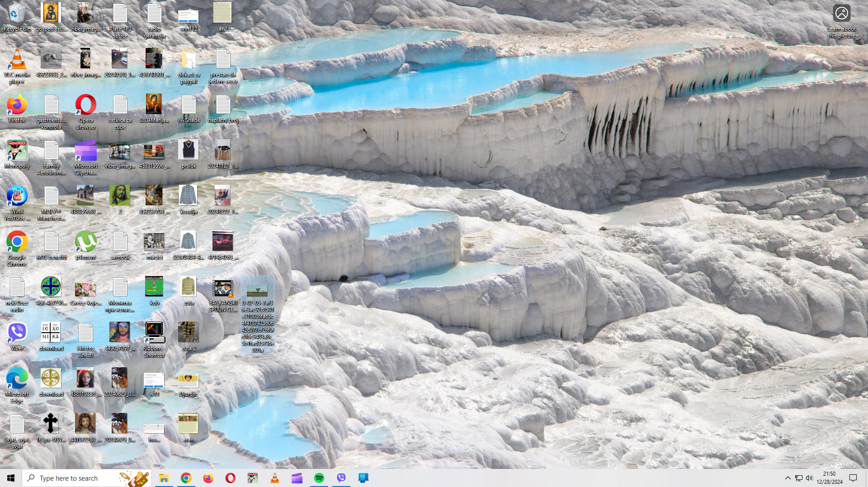Image resolution: width=868 pixels, height=487 pixels.
Task: Select the 'FA Shade' file icon
Action: (x=189, y=109)
